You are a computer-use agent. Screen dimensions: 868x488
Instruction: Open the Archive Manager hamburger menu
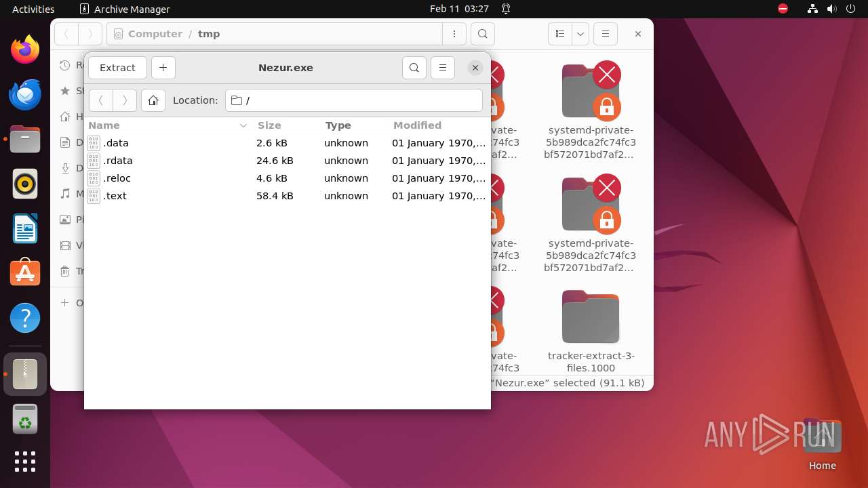(x=443, y=68)
